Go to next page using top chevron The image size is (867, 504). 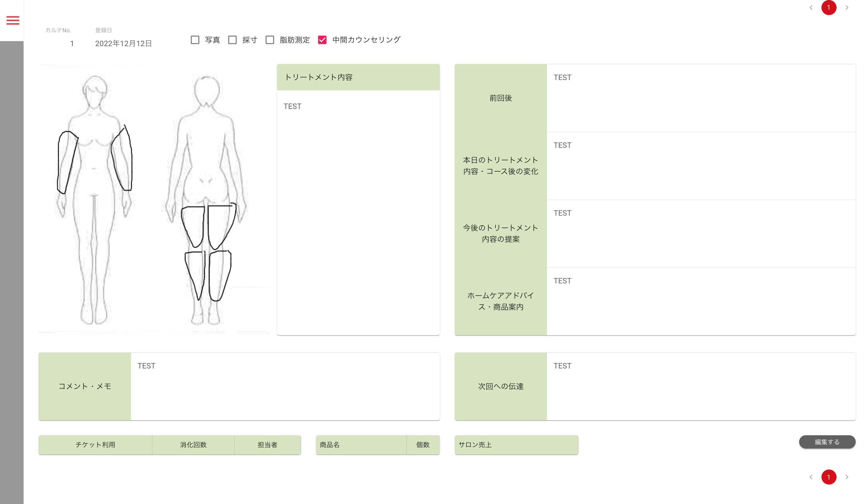coord(847,8)
